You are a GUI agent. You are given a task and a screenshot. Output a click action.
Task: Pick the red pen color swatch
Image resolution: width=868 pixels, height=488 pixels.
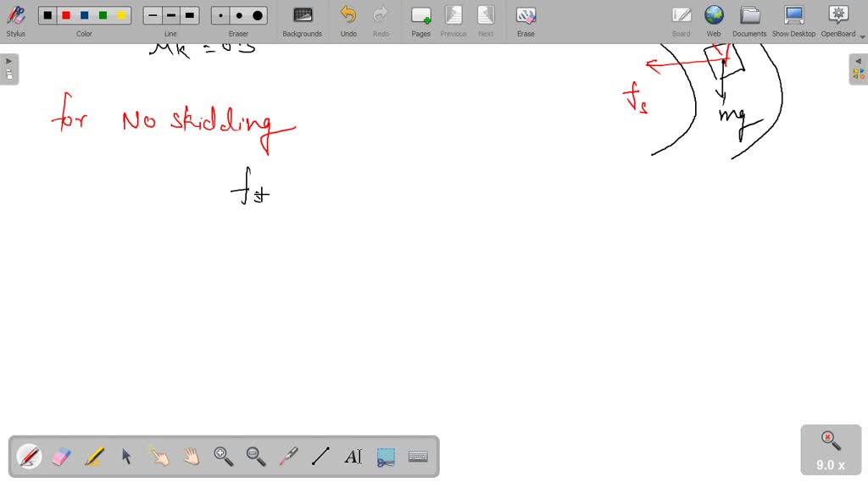click(65, 15)
